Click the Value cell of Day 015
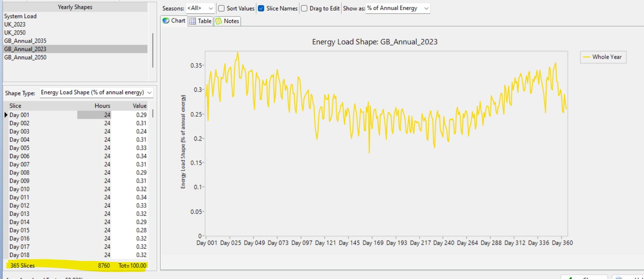 (130, 230)
